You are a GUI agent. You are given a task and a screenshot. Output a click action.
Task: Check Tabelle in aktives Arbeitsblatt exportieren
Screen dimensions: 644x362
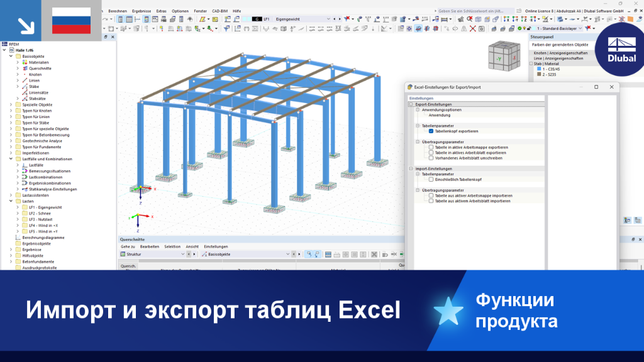click(x=431, y=153)
